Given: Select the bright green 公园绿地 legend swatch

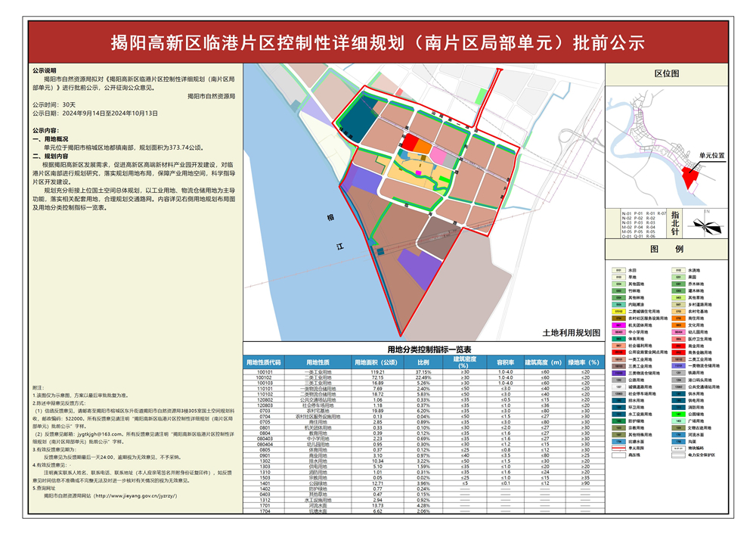Looking at the screenshot, I should coord(678,414).
